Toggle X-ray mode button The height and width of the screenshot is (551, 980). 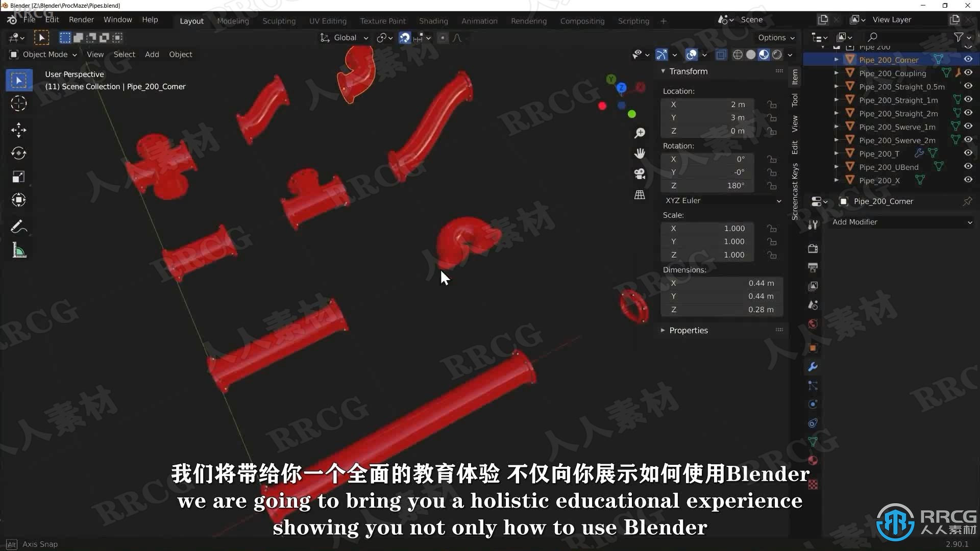720,55
